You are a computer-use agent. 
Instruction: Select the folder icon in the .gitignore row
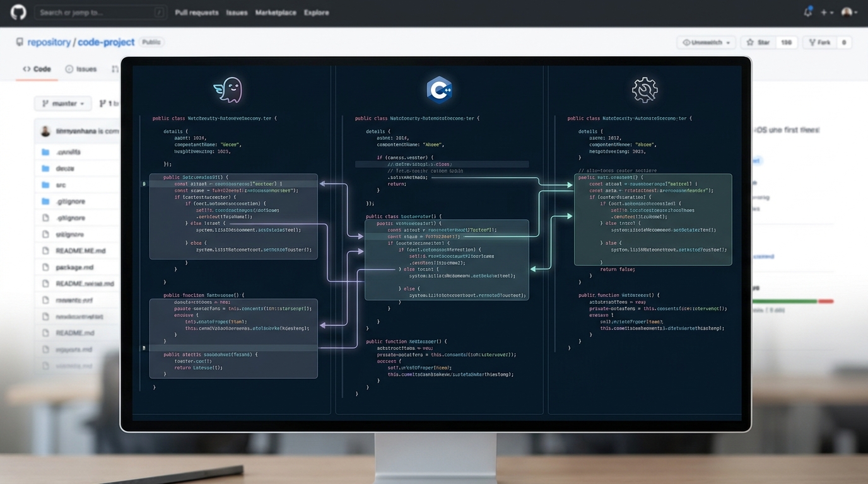(x=45, y=201)
